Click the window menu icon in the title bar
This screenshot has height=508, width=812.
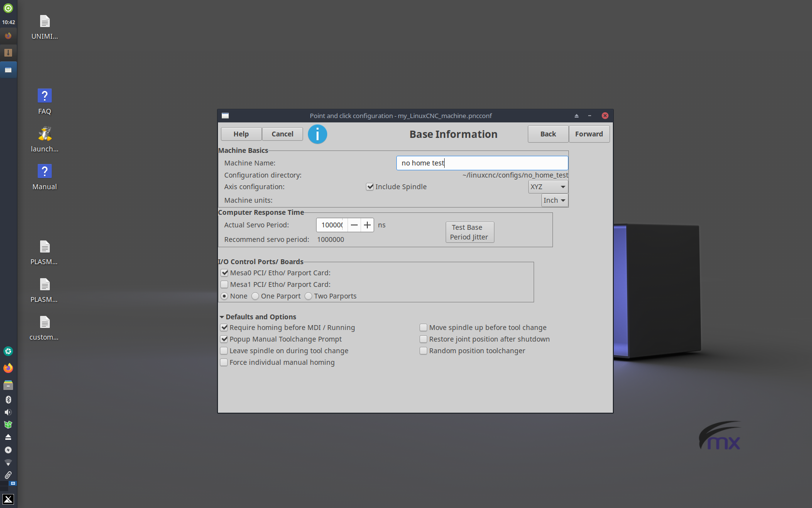coord(225,116)
